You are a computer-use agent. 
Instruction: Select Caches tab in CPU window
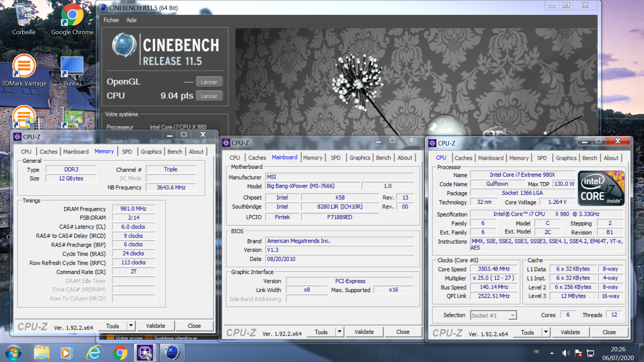point(463,158)
